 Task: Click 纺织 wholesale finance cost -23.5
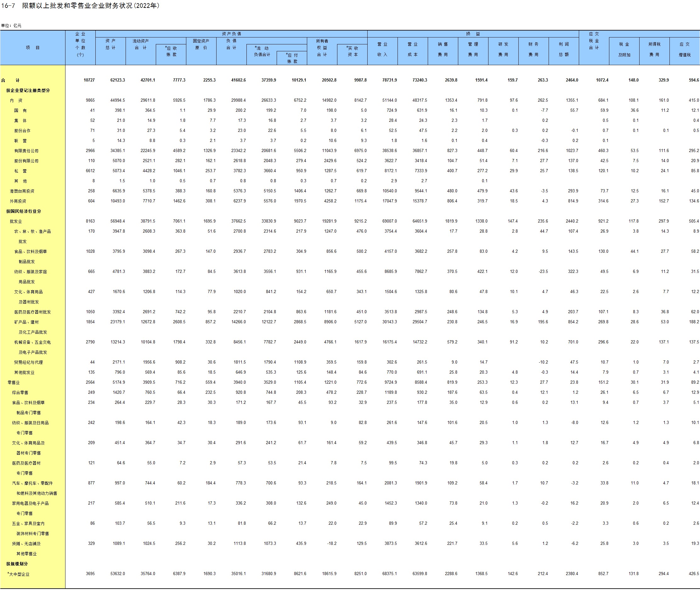543,272
